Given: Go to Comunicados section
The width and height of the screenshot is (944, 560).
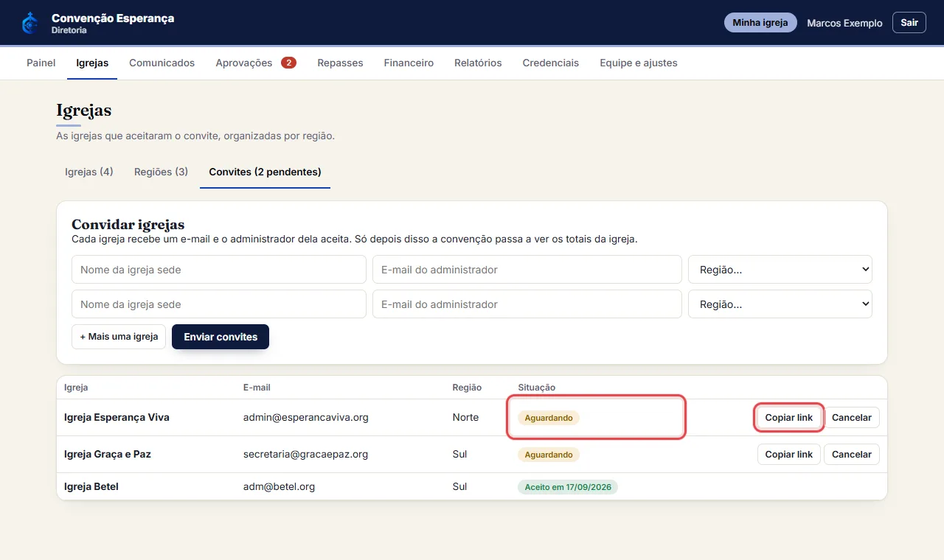Looking at the screenshot, I should 162,63.
